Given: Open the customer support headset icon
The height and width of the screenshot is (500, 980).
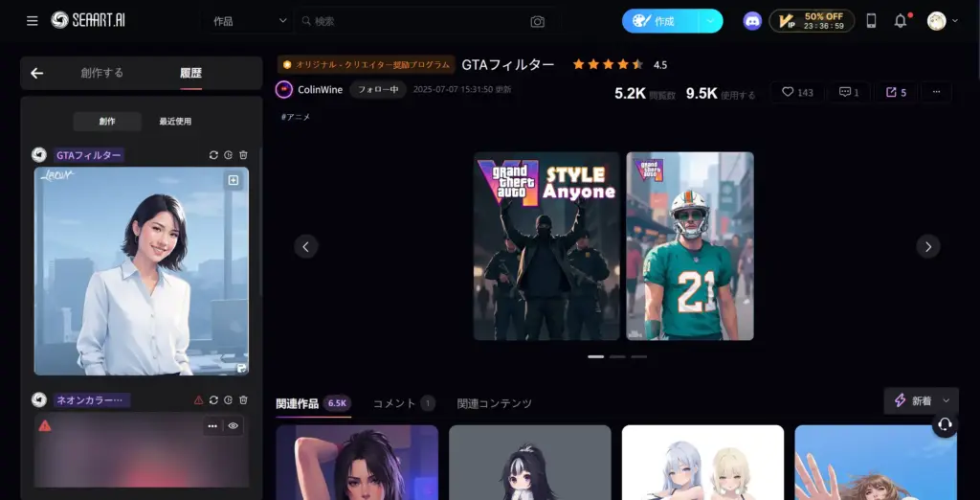Looking at the screenshot, I should pyautogui.click(x=945, y=424).
